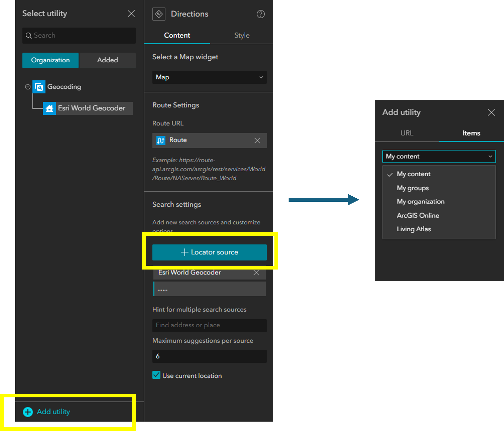The image size is (504, 431).
Task: Switch to the Organization tab
Action: click(x=50, y=60)
